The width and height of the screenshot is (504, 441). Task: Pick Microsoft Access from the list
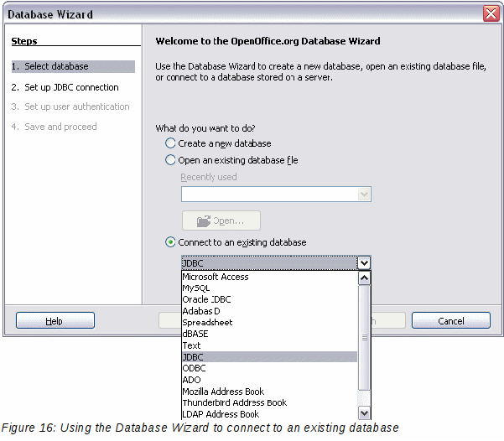coord(269,277)
